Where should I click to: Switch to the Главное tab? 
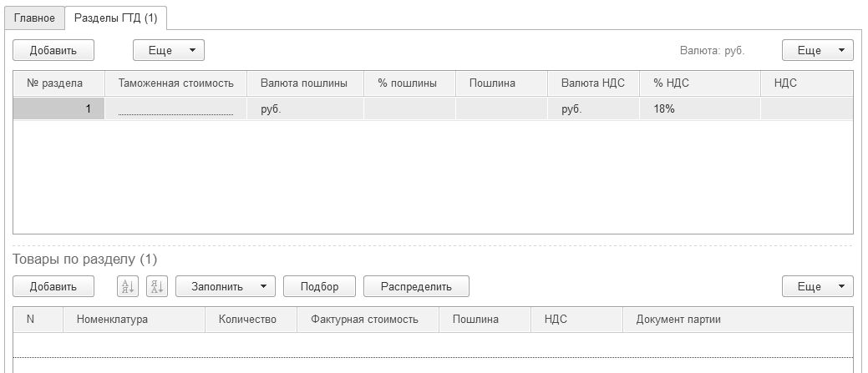[34, 18]
